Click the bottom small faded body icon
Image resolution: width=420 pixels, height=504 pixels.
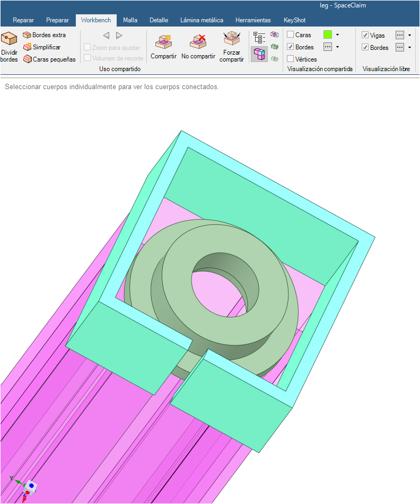(x=274, y=59)
